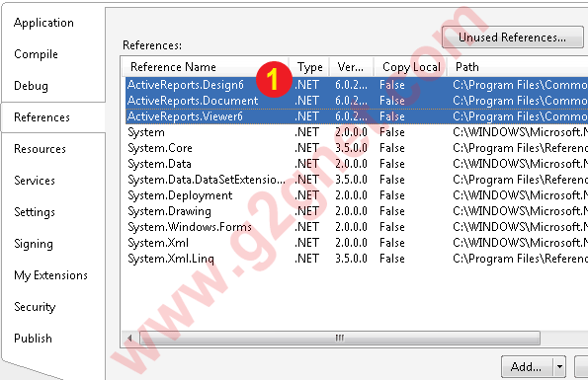588x380 pixels.
Task: Click version 3.5.0.0 of System.Core
Action: point(351,148)
